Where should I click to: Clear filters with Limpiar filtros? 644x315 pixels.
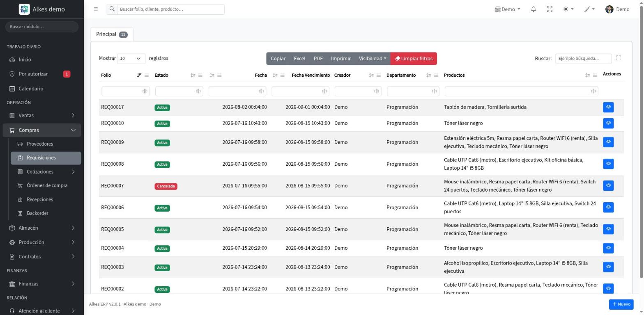click(414, 58)
